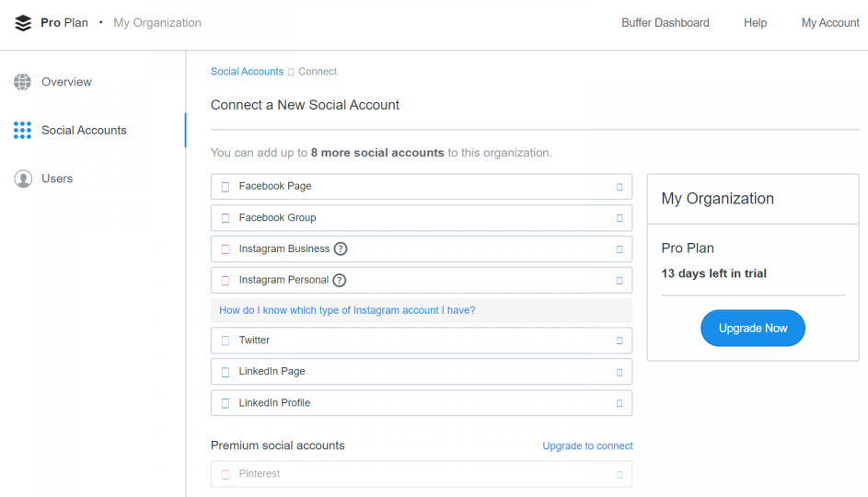This screenshot has height=497, width=868.
Task: Go back via Social Accounts breadcrumb
Action: (247, 72)
